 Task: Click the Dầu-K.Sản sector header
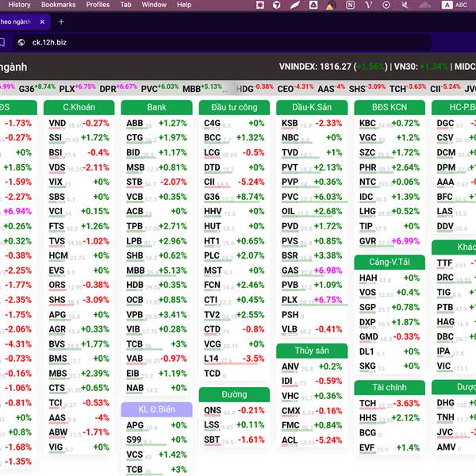pyautogui.click(x=312, y=107)
